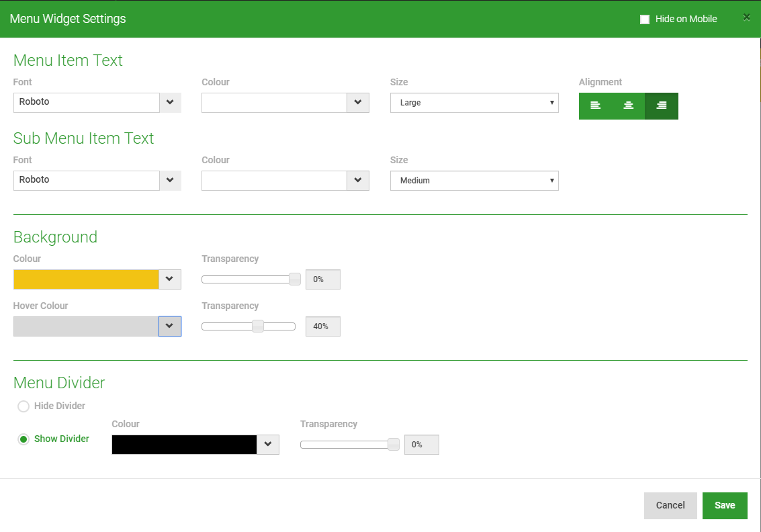
Task: Open Hover Colour dropdown arrow
Action: click(x=170, y=326)
